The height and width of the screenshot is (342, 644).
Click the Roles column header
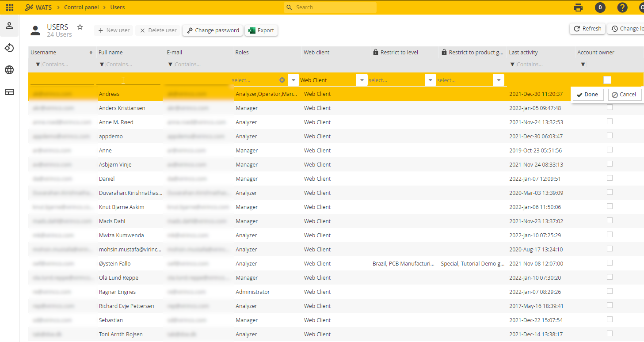pyautogui.click(x=242, y=52)
